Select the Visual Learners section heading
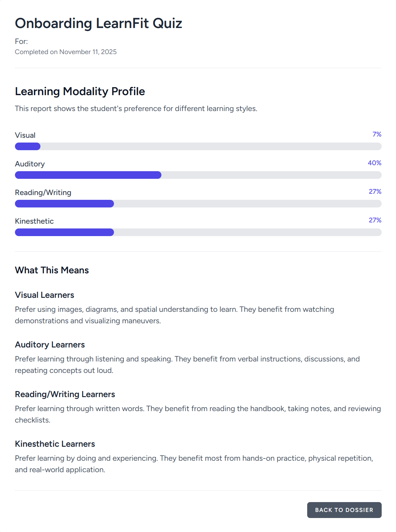396x532 pixels. pyautogui.click(x=44, y=295)
